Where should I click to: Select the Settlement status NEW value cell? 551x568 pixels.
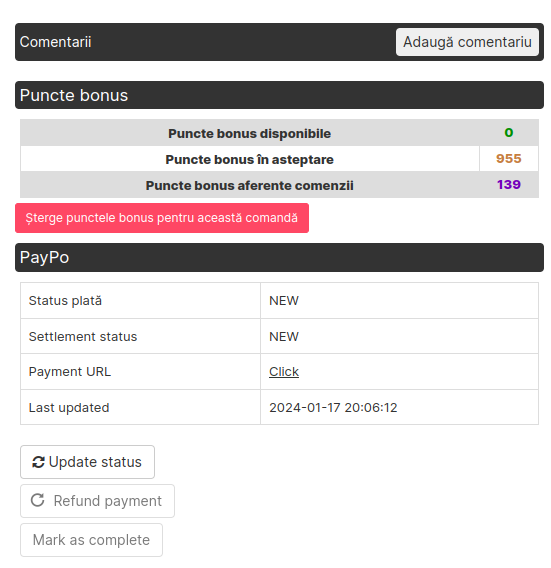(x=399, y=337)
